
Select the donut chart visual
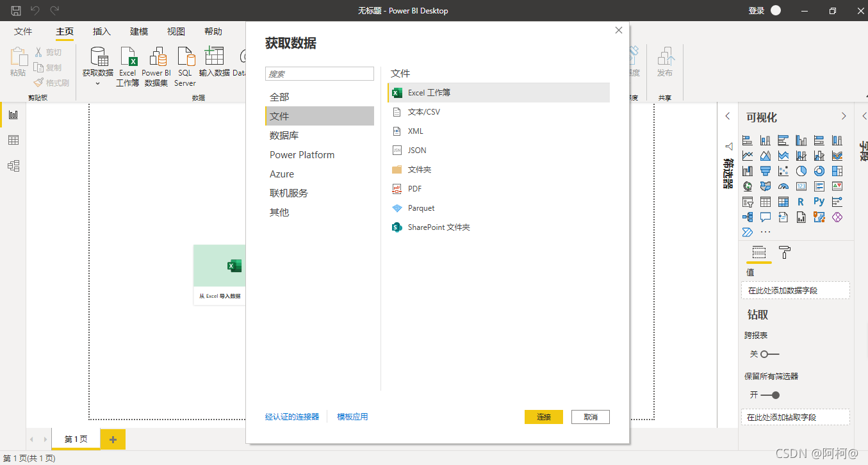pos(819,171)
